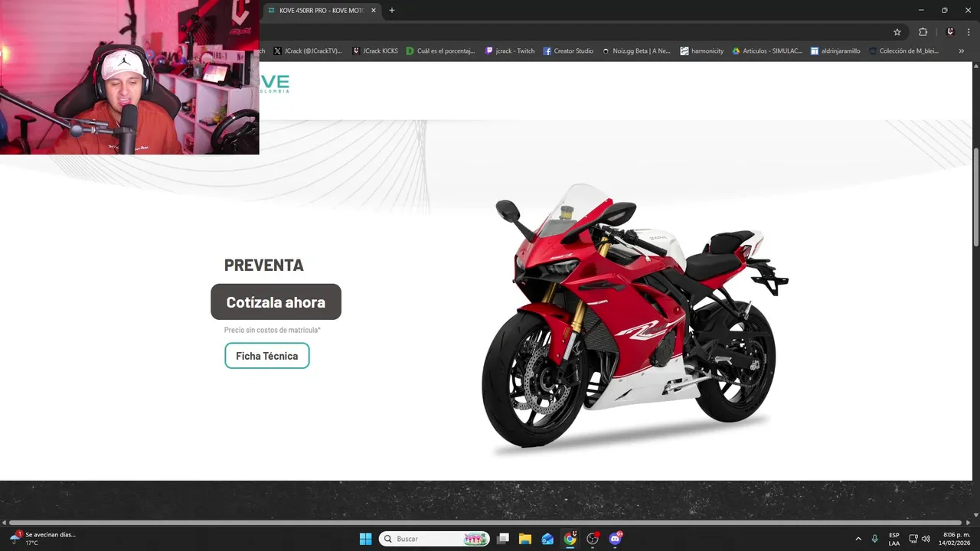Viewport: 980px width, 551px height.
Task: Open the weather widget showing 17°C
Action: click(43, 539)
